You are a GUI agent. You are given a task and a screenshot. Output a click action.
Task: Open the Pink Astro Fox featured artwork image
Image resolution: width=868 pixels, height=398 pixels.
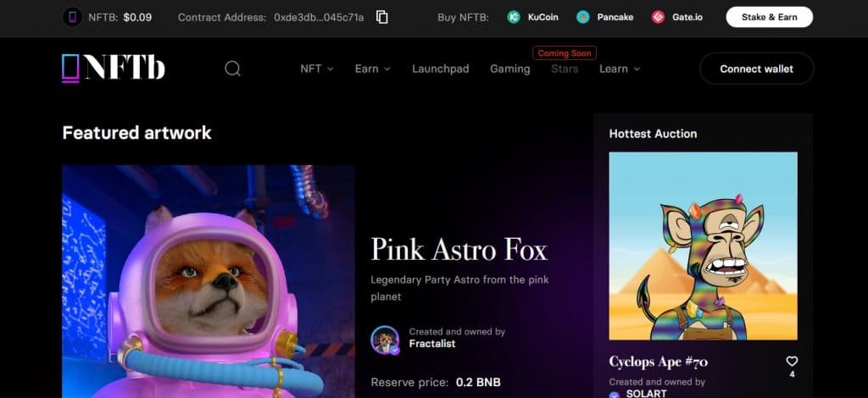pyautogui.click(x=208, y=281)
